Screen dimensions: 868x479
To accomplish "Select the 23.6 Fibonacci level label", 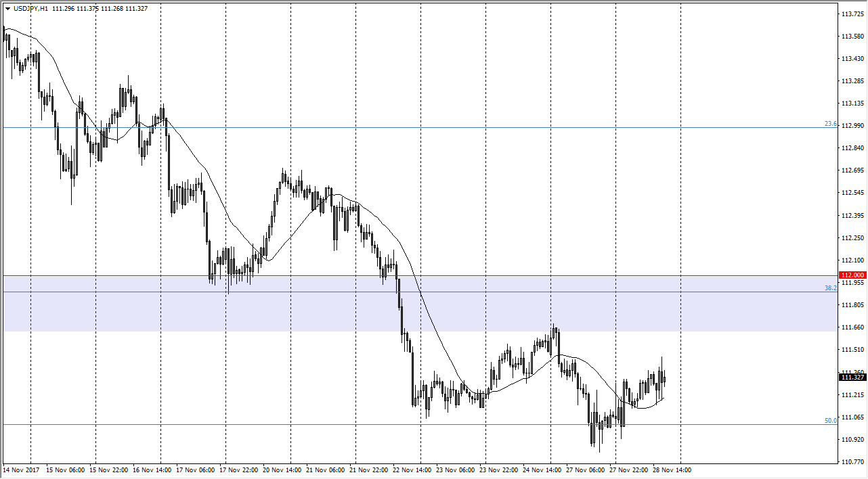I will (830, 124).
